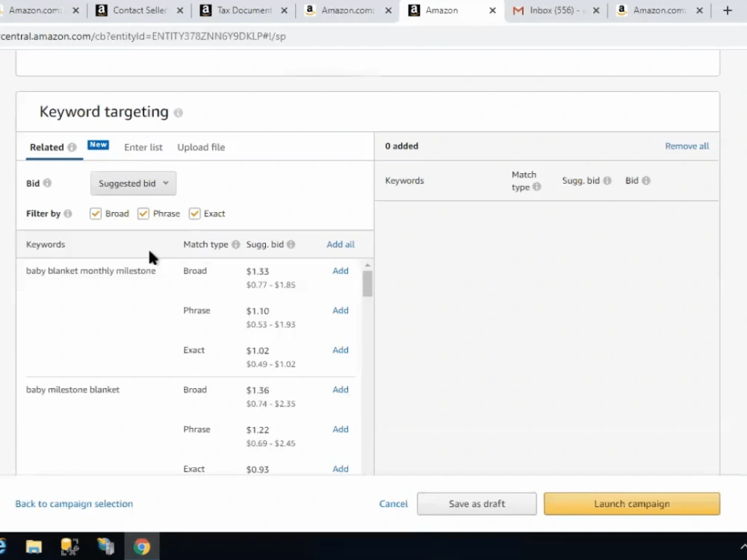Close the Contact Seller tab
This screenshot has width=747, height=560.
pyautogui.click(x=179, y=10)
